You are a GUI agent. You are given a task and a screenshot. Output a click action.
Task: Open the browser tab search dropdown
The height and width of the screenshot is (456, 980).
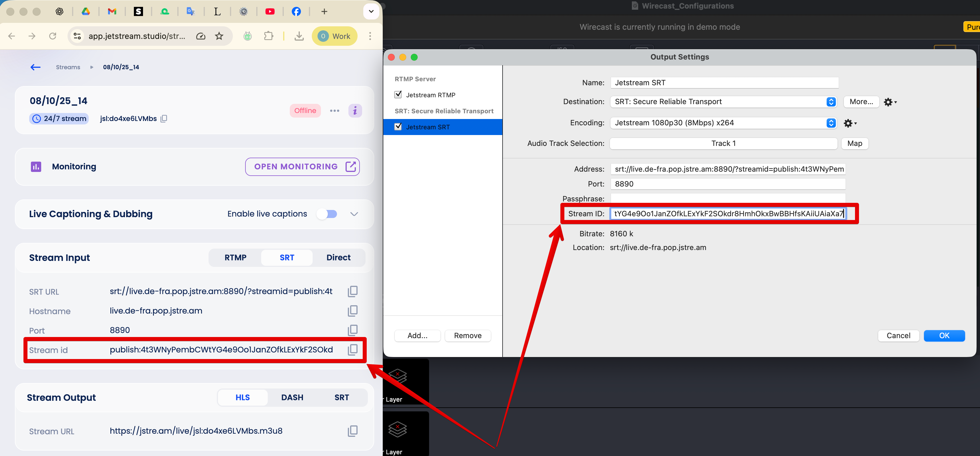[371, 11]
